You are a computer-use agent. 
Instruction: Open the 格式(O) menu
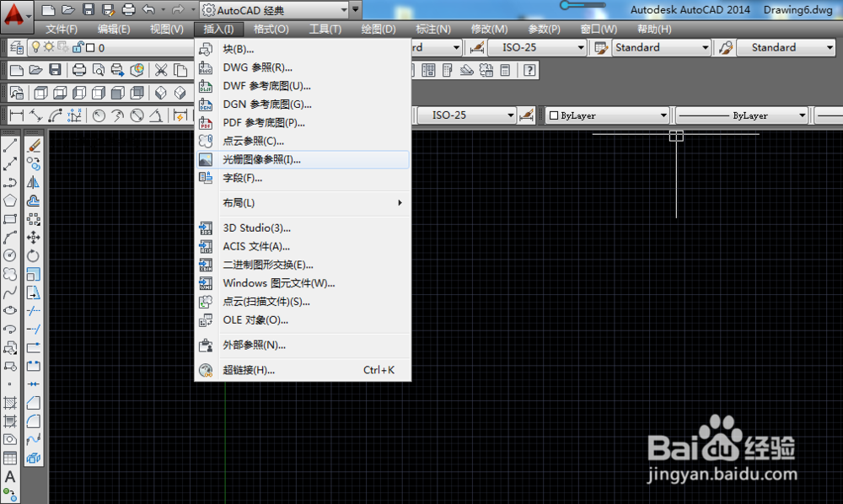[x=271, y=29]
